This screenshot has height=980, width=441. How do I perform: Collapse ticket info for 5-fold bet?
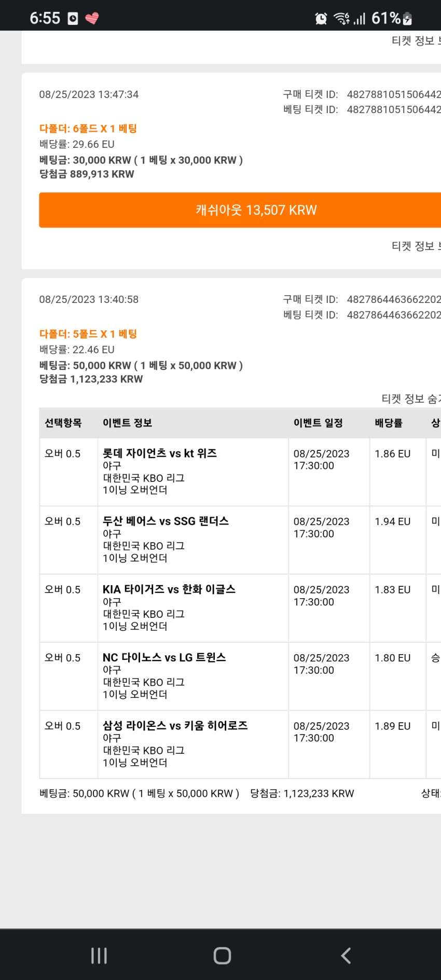[x=411, y=398]
